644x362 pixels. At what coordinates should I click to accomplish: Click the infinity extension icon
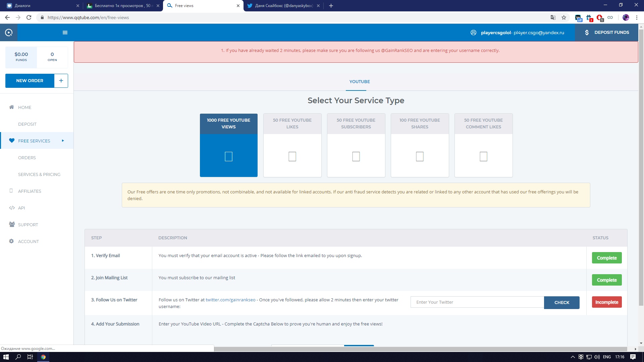pyautogui.click(x=610, y=17)
